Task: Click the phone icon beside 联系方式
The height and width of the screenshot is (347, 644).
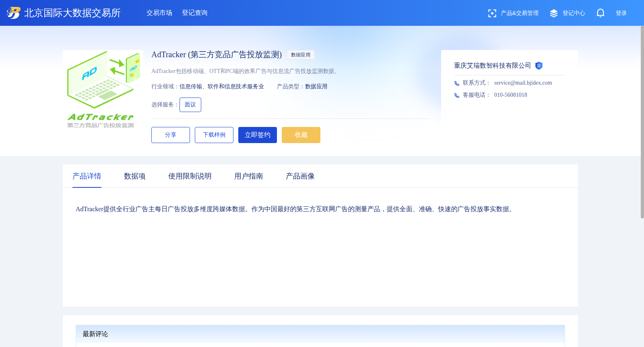Action: (x=457, y=83)
